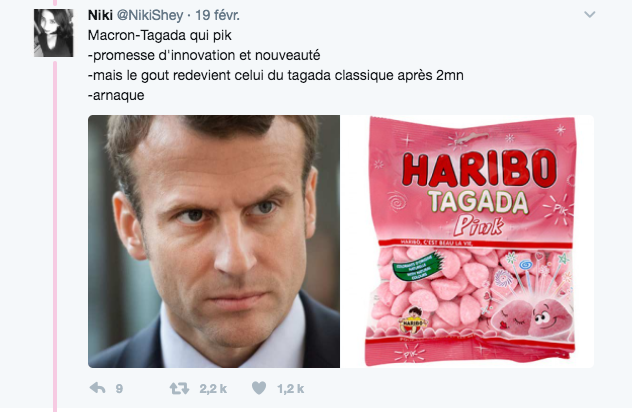
Task: Click the reply arrow icon
Action: [x=98, y=388]
